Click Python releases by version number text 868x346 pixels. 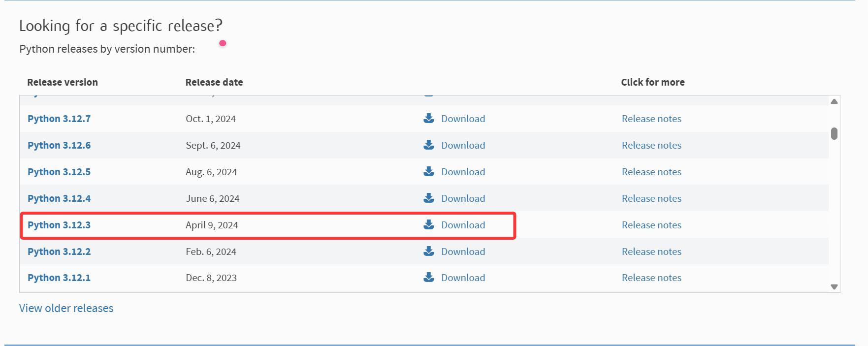[107, 49]
